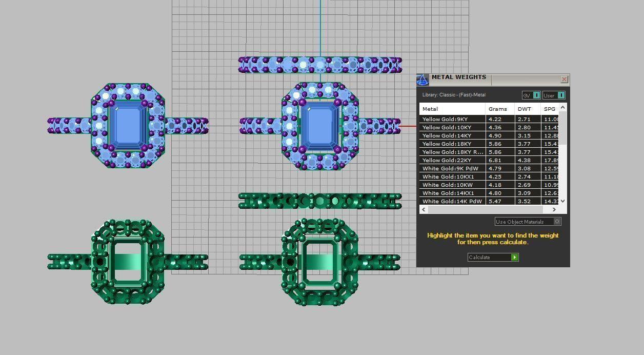Screen dimensions: 644x355
Task: Click the horizontal scroll left arrow
Action: [x=424, y=209]
